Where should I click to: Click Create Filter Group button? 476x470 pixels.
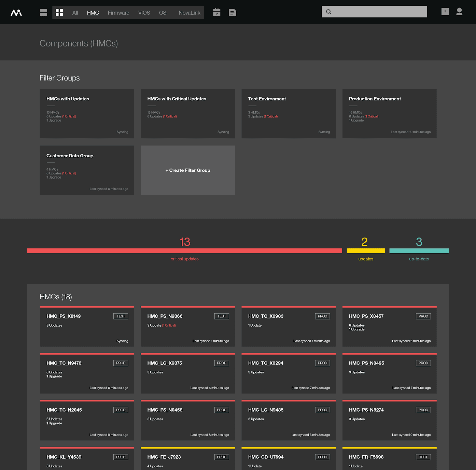tap(188, 170)
